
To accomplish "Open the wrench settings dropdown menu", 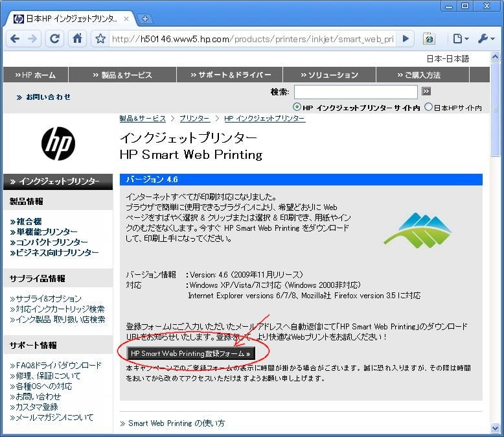I will (486, 39).
